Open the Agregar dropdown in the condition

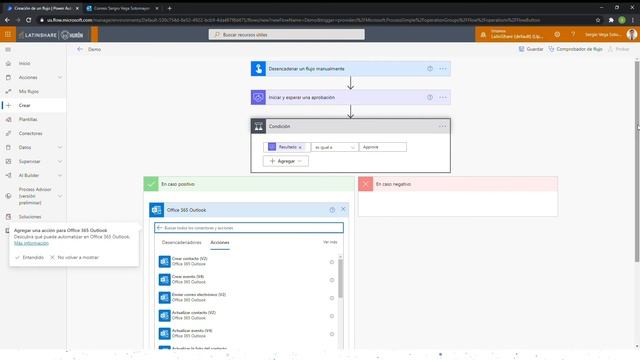pos(286,161)
